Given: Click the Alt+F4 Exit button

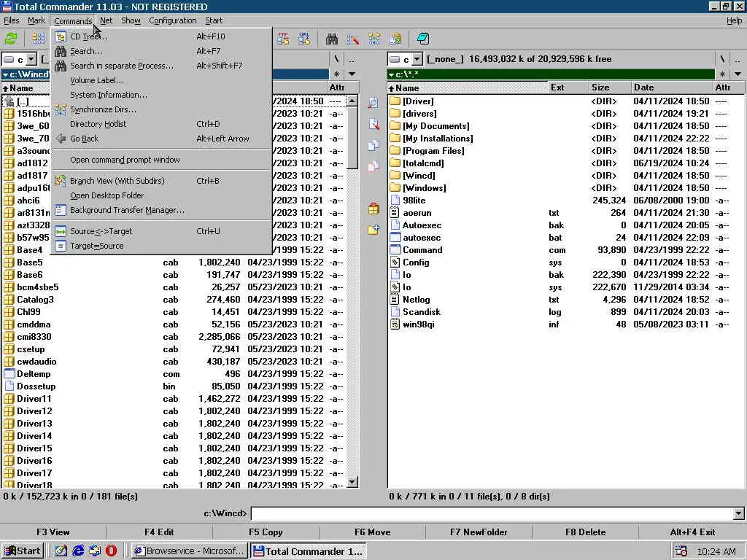Looking at the screenshot, I should pos(693,532).
